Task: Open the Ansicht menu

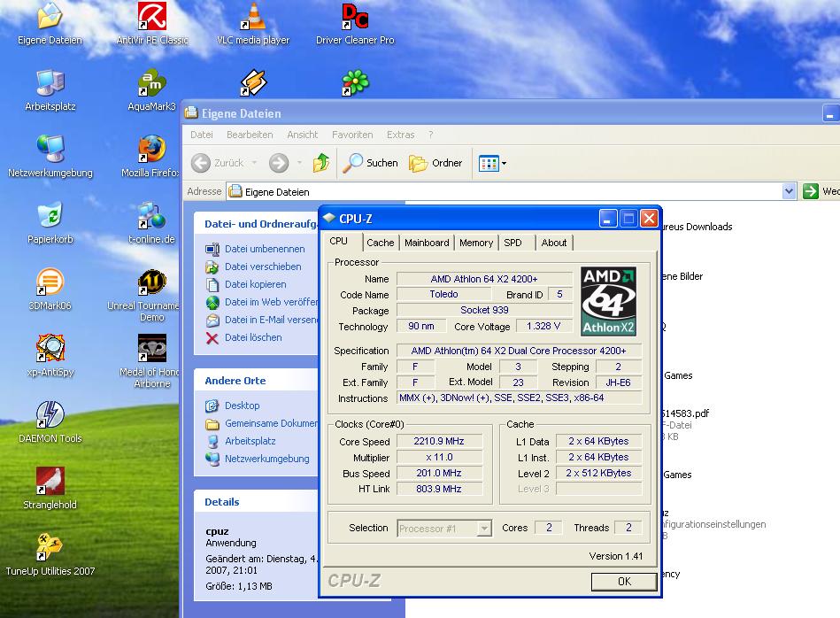Action: [x=302, y=135]
